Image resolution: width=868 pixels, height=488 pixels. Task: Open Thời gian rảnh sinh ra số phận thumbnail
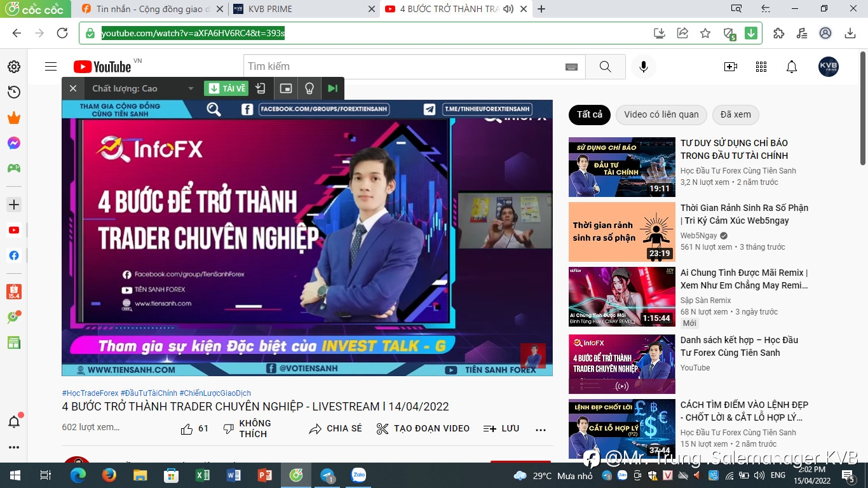[622, 232]
